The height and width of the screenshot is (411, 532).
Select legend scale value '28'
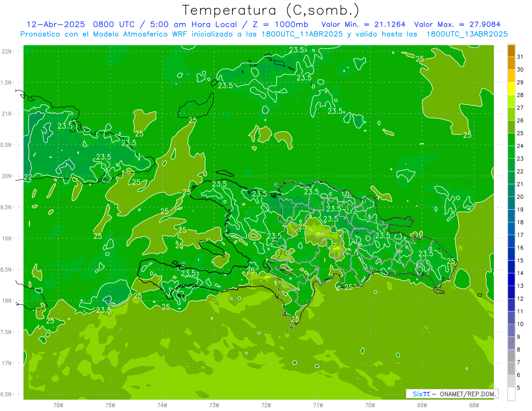(x=520, y=95)
